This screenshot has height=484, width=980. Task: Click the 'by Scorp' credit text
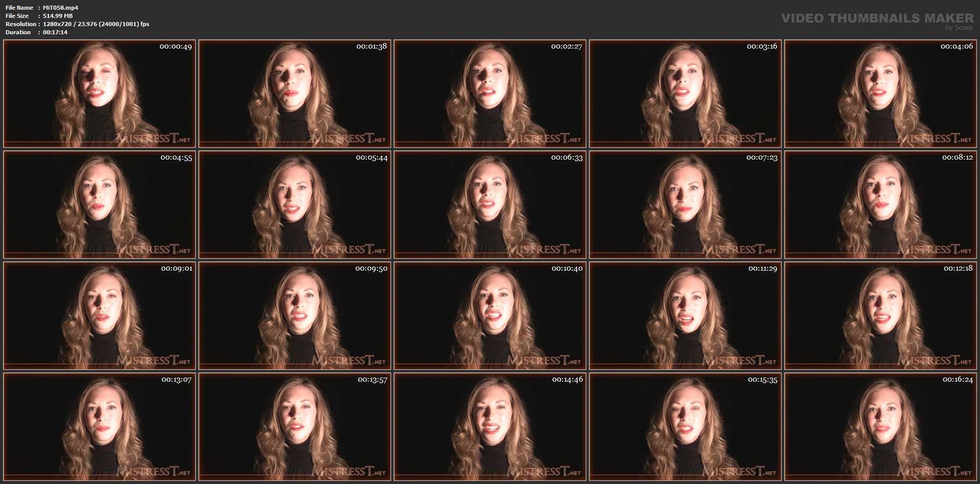click(x=959, y=28)
